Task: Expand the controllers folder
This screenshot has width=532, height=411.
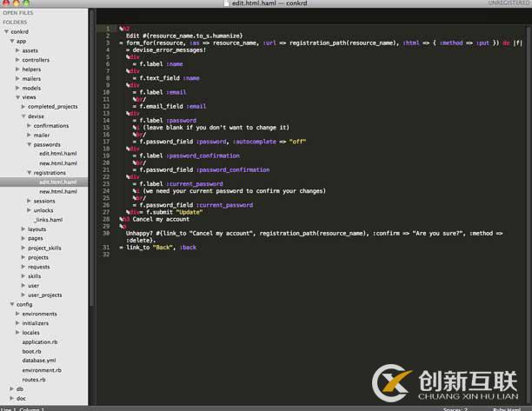Action: pyautogui.click(x=17, y=60)
